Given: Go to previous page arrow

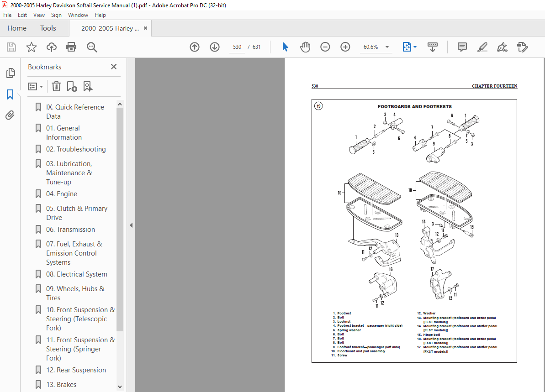Looking at the screenshot, I should click(195, 47).
